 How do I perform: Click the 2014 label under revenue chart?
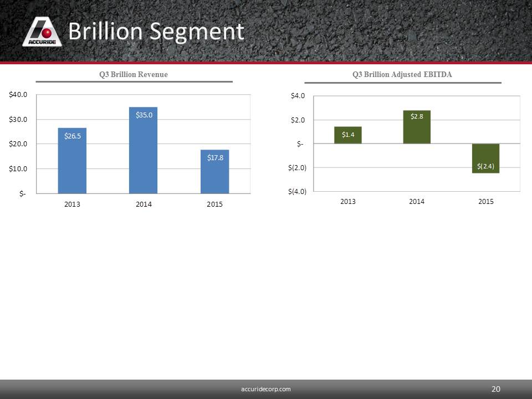[x=144, y=204]
